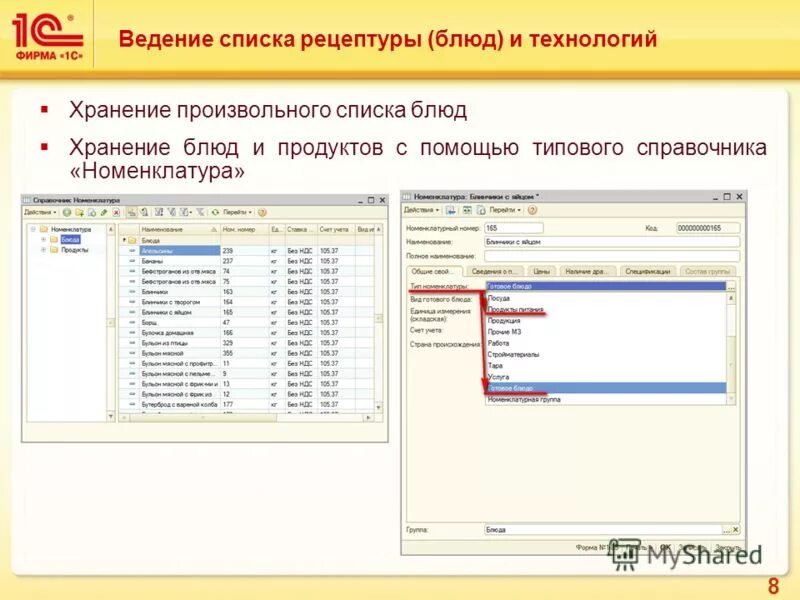
Task: Choose Продукты питания in the type list
Action: 606,309
